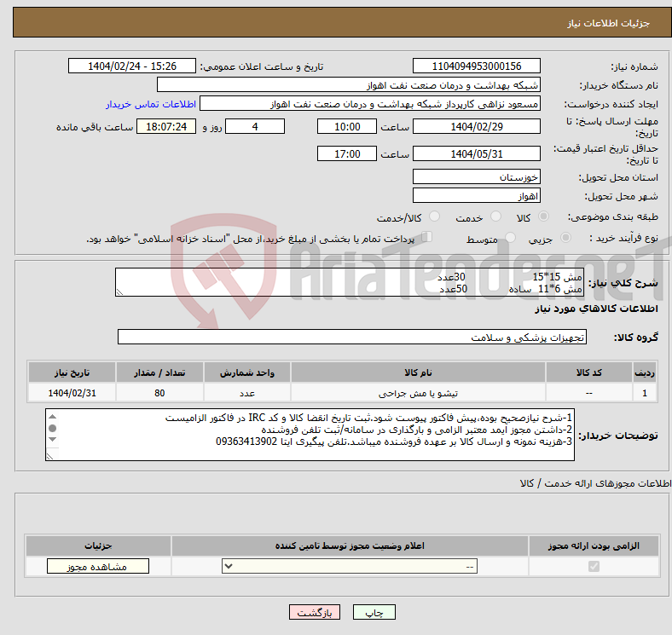
Task: Click column header تعداد / مقدار
Action: point(159,372)
